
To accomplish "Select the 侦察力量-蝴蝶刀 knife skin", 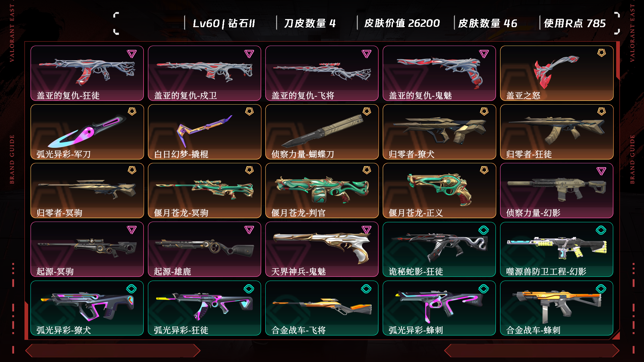I will (x=322, y=132).
